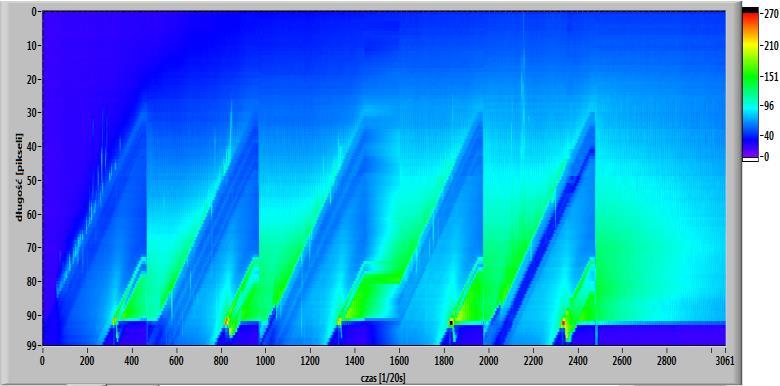Screen dimensions: 780x386
Task: Click the 40 marker on color scale
Action: [x=769, y=135]
